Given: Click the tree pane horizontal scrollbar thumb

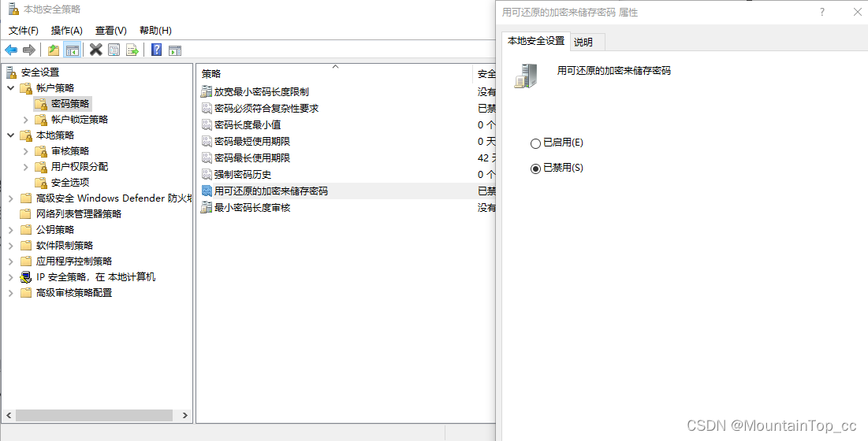Looking at the screenshot, I should (94, 415).
